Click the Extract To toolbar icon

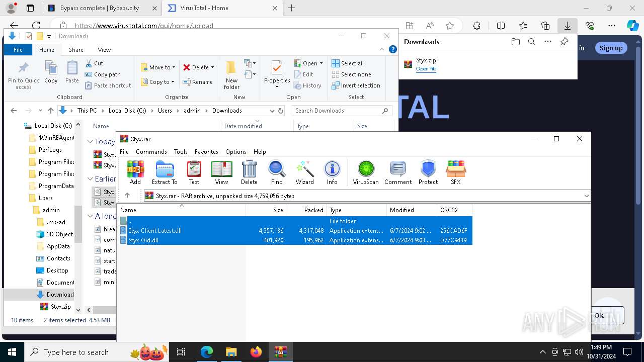[x=165, y=172]
